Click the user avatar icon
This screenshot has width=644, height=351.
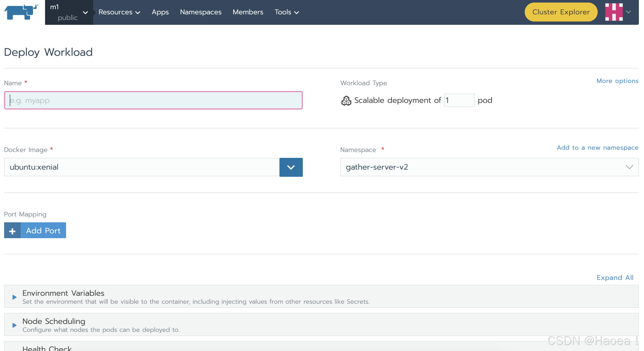coord(614,12)
